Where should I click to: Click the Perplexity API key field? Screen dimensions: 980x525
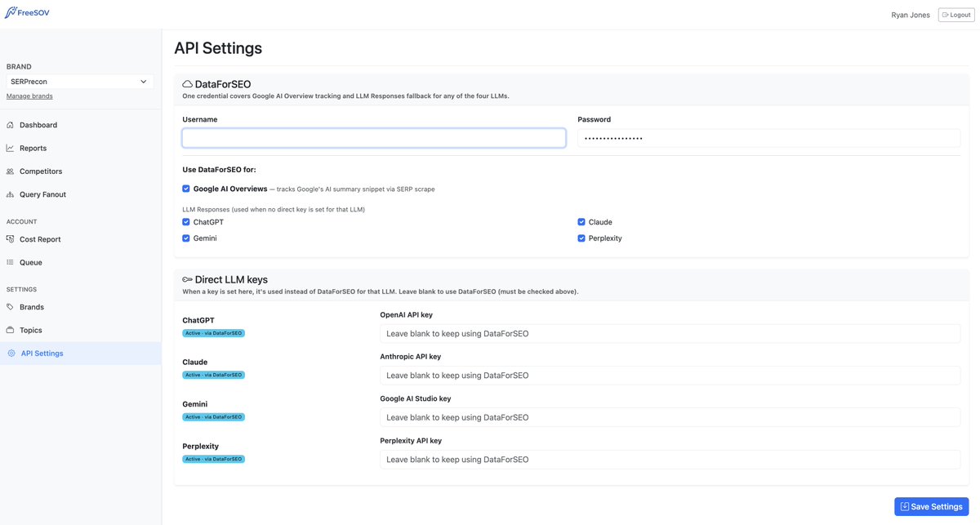670,460
